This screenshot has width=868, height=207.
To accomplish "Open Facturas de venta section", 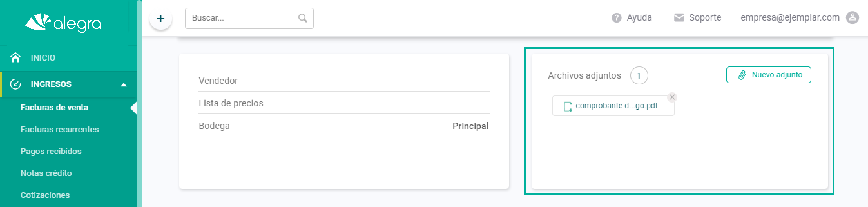I will (x=54, y=108).
